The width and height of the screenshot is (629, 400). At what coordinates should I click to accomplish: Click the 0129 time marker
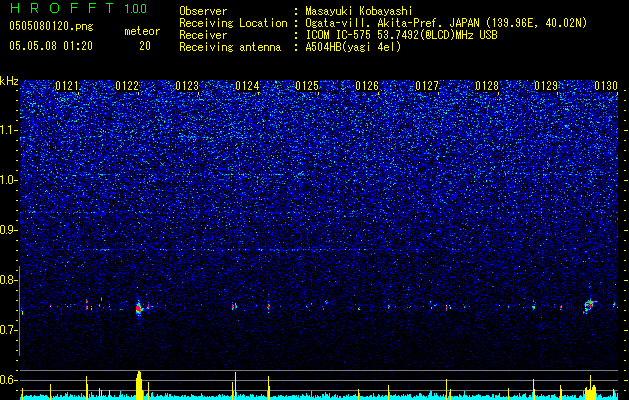546,86
